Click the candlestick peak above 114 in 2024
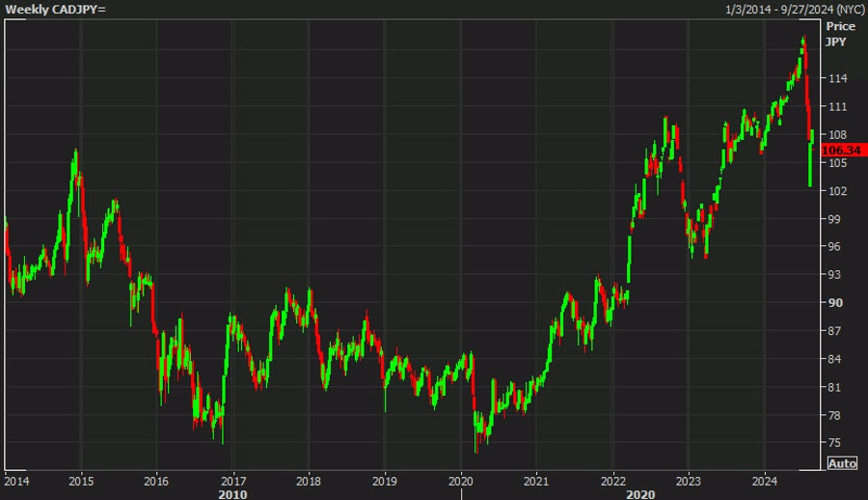This screenshot has height=500, width=868. [x=803, y=41]
